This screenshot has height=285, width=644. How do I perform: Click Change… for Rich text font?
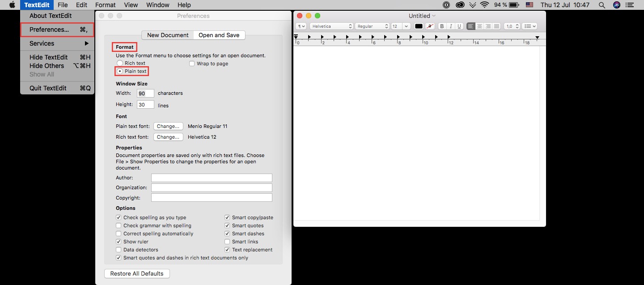pyautogui.click(x=168, y=137)
